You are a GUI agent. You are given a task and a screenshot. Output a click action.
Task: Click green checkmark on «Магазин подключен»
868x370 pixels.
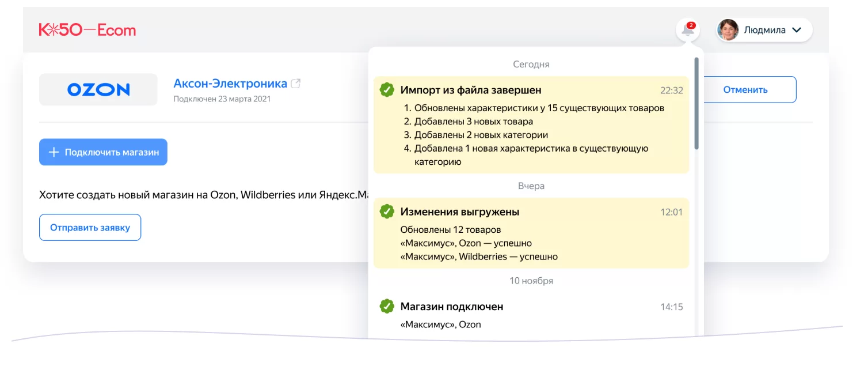pos(386,306)
